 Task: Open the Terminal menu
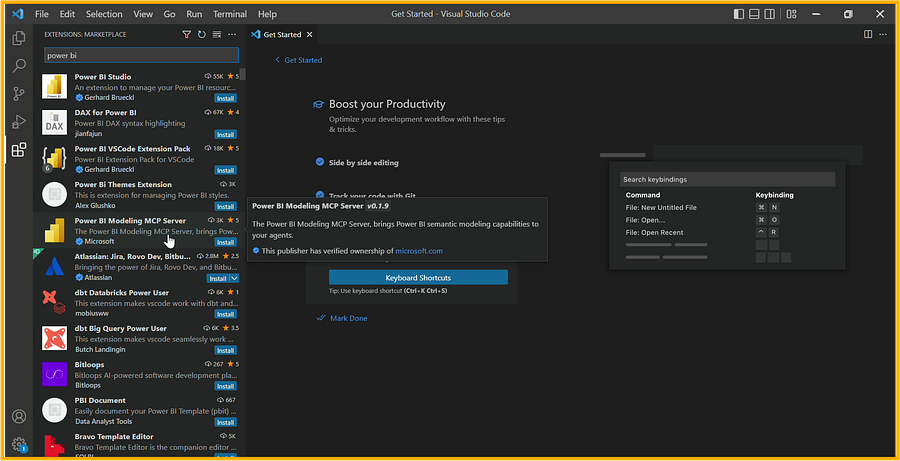click(230, 14)
